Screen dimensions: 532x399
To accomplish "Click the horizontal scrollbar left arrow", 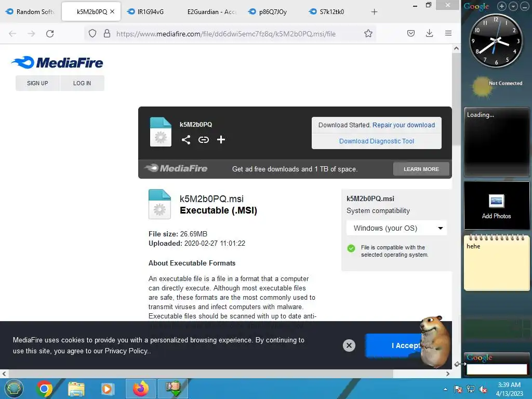I will coord(4,374).
